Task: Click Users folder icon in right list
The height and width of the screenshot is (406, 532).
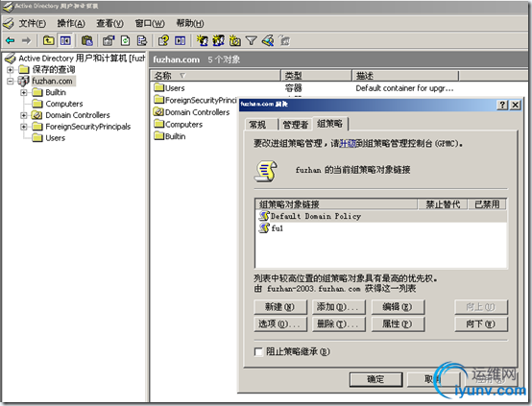Action: coord(158,88)
